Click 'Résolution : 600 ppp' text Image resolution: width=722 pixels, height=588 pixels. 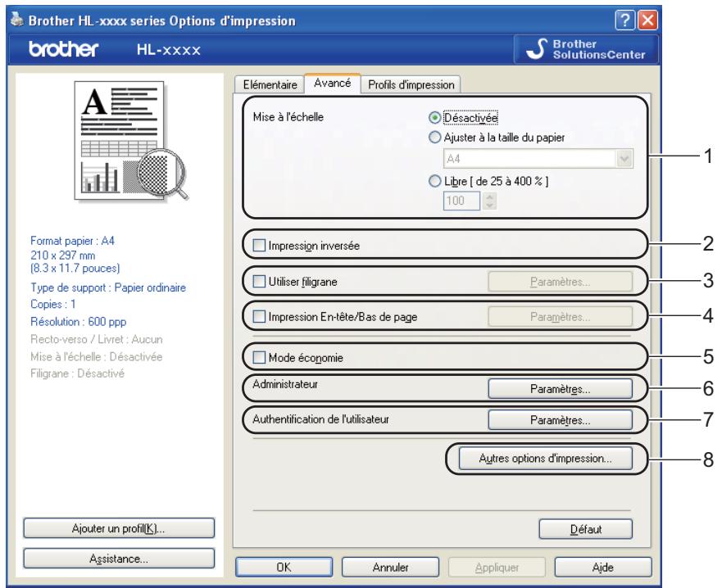click(x=79, y=322)
